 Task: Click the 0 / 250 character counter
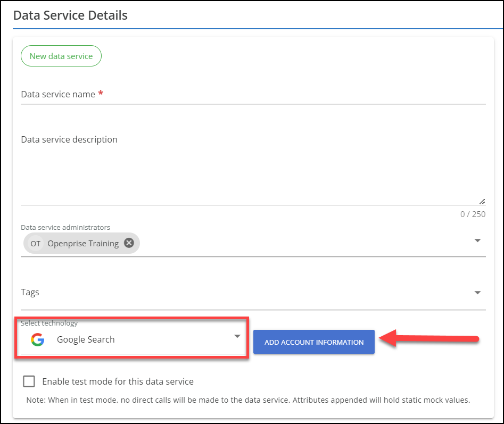(473, 214)
